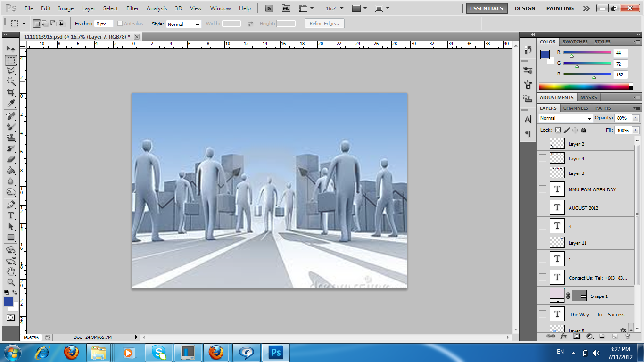Screen dimensions: 644x362
Task: Open the layer blend mode dropdown
Action: pos(565,118)
